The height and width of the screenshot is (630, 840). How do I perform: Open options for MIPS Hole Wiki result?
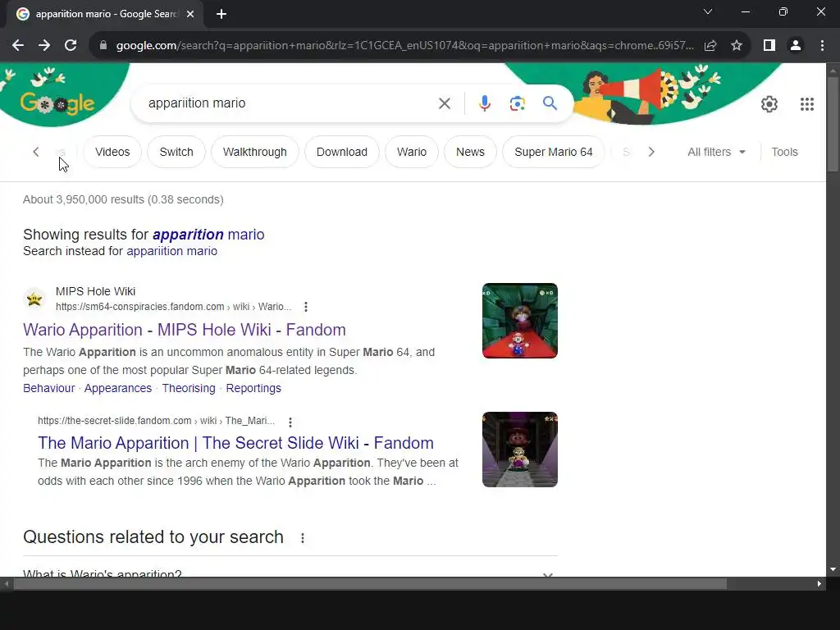point(306,307)
